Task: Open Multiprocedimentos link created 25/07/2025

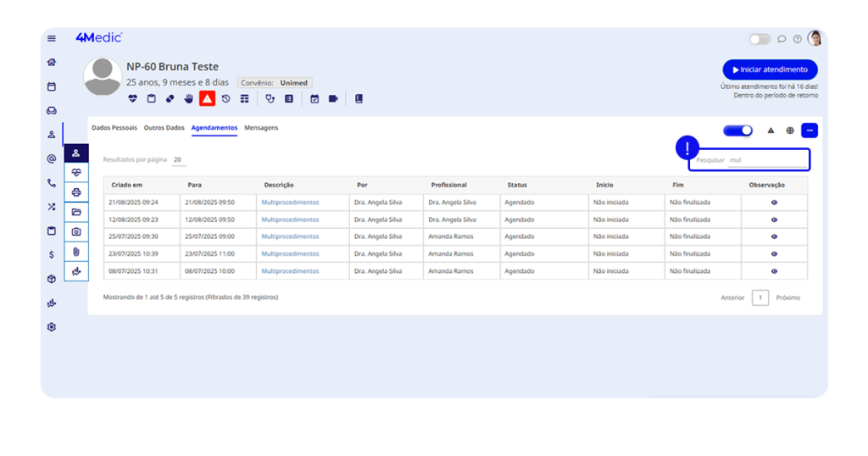Action: pyautogui.click(x=290, y=236)
